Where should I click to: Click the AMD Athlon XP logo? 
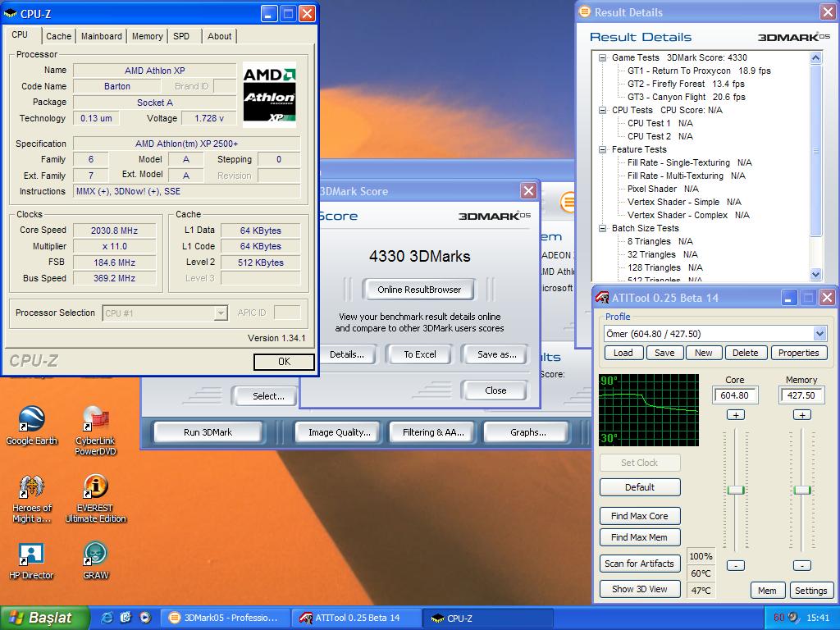[x=269, y=96]
